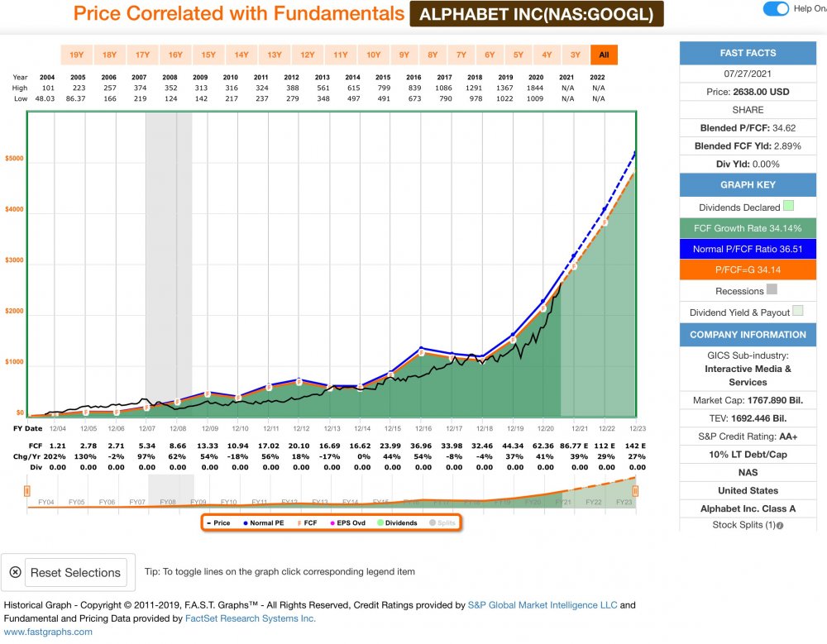This screenshot has height=644, width=827.
Task: Click the circled X reset icon
Action: coord(15,572)
